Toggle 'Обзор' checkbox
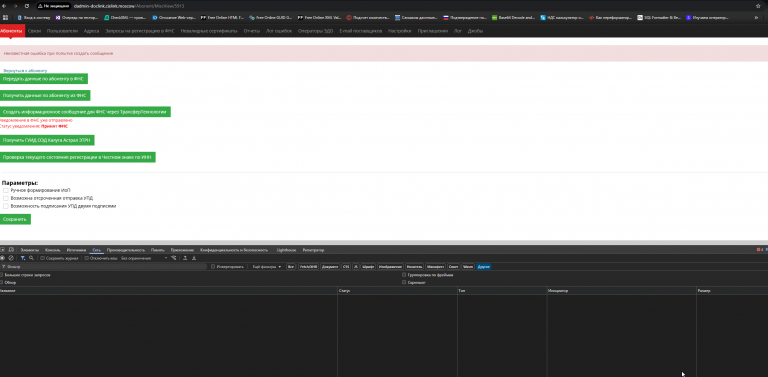768x377 pixels. pyautogui.click(x=1, y=283)
